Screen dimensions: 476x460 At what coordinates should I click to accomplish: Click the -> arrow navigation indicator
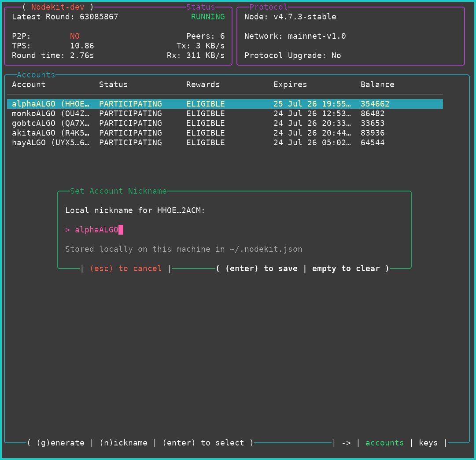pos(346,443)
